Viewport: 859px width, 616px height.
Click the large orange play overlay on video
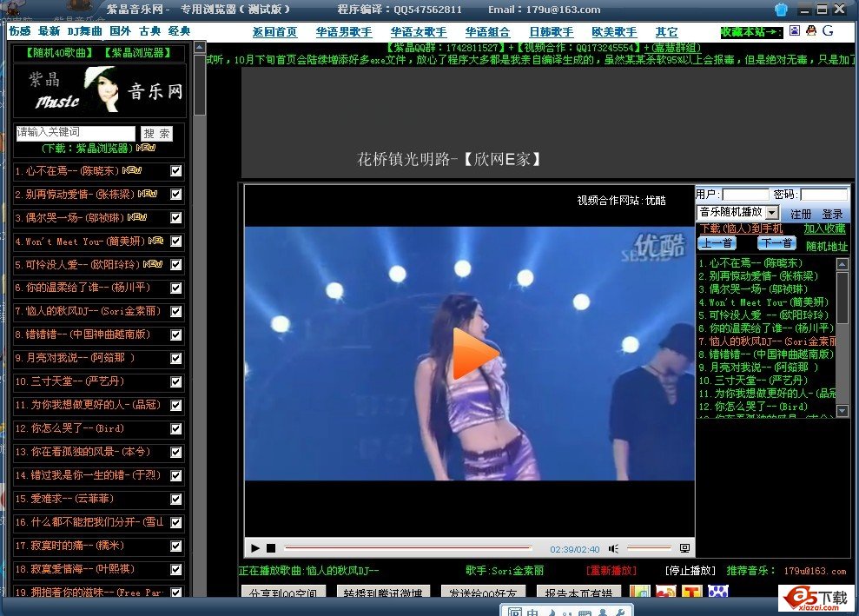tap(473, 354)
